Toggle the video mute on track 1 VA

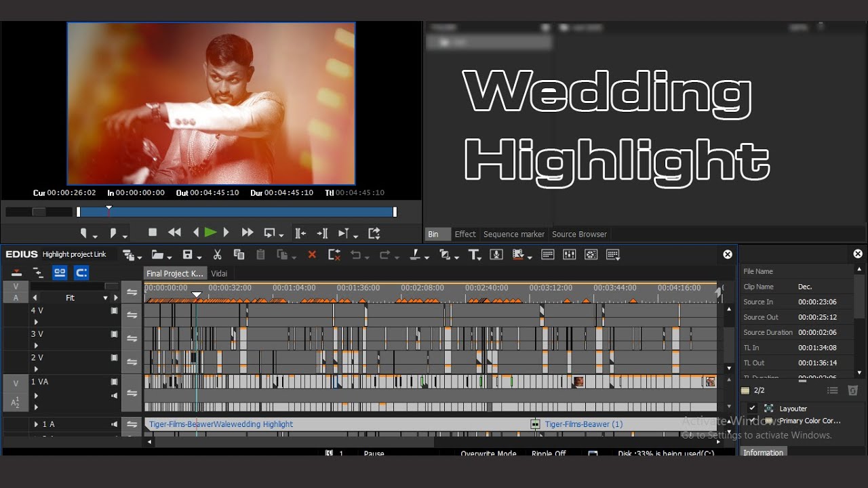tap(114, 382)
